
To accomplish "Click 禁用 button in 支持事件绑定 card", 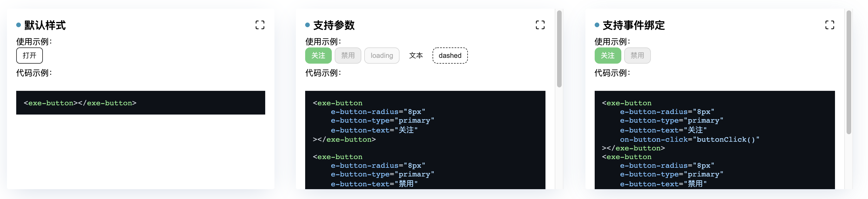I will (x=637, y=56).
